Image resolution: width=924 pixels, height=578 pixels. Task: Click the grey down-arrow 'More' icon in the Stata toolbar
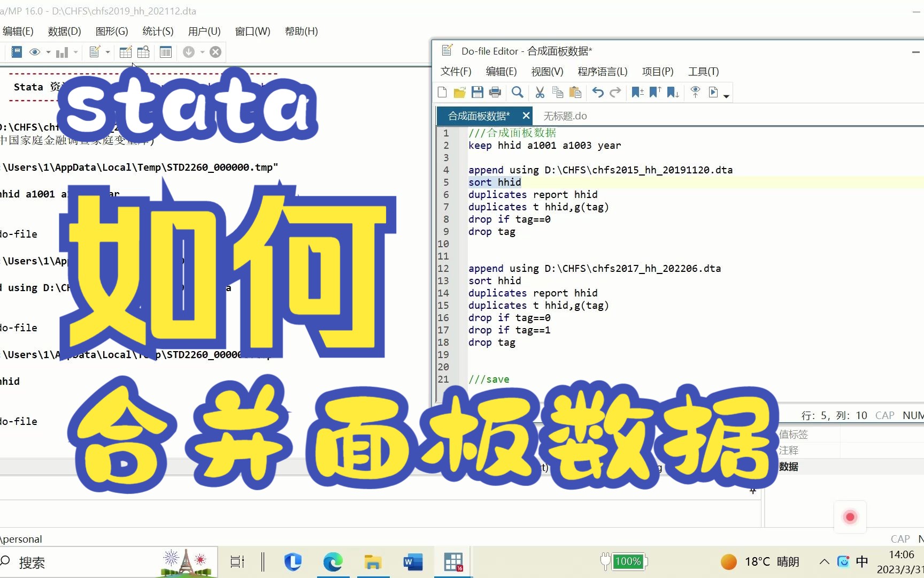click(189, 52)
